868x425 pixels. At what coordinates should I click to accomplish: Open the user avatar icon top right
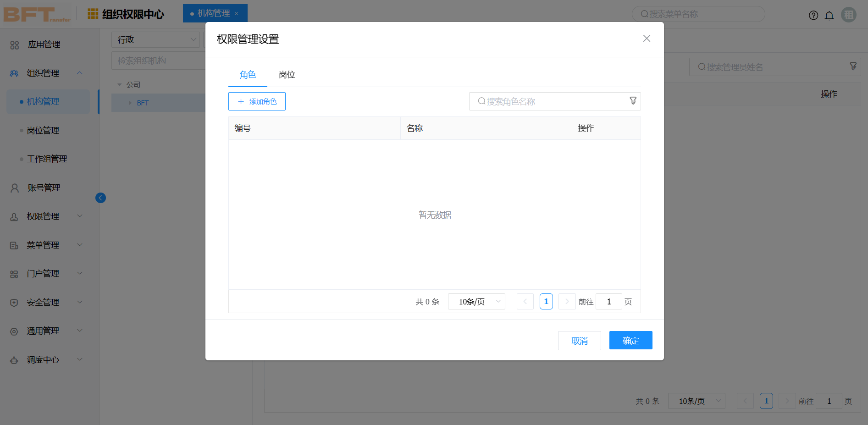pos(849,14)
